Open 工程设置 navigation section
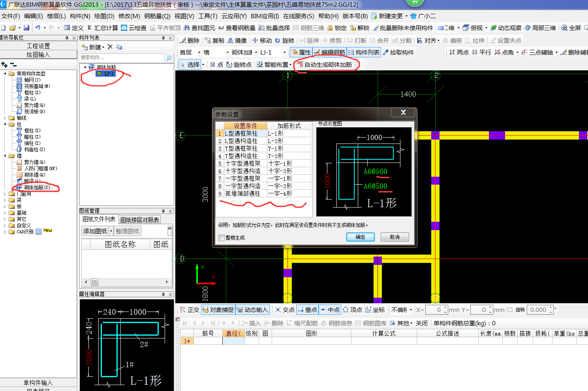Screen dimensions: 588x391 tap(38, 46)
